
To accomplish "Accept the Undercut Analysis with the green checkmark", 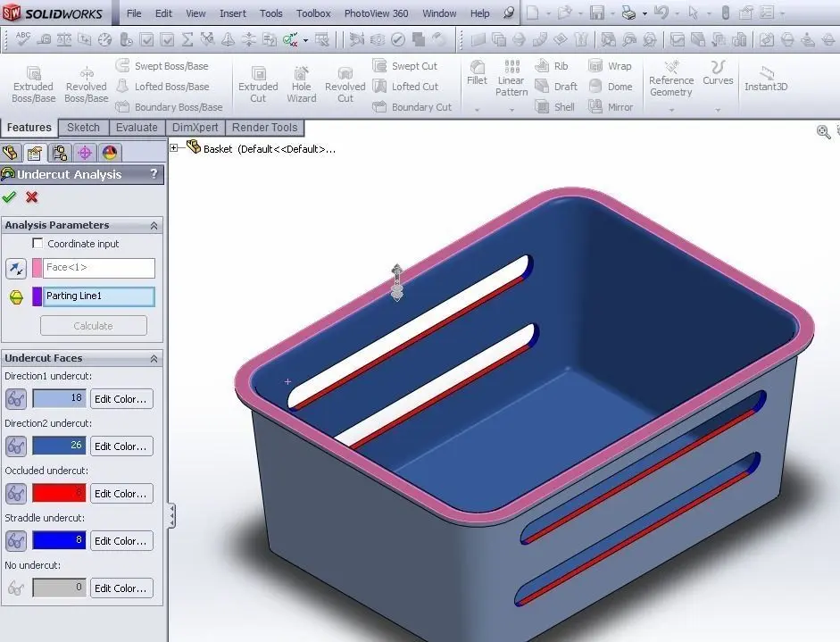I will point(9,196).
